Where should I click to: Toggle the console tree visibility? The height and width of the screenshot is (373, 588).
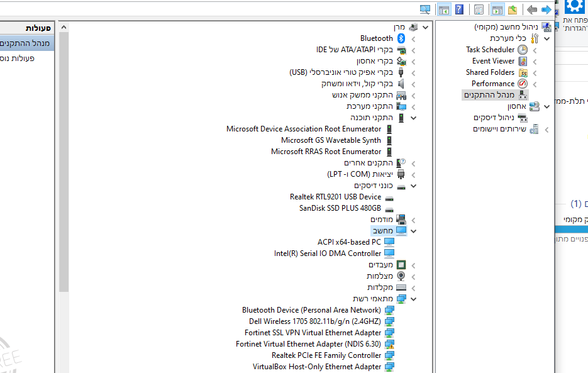[444, 9]
